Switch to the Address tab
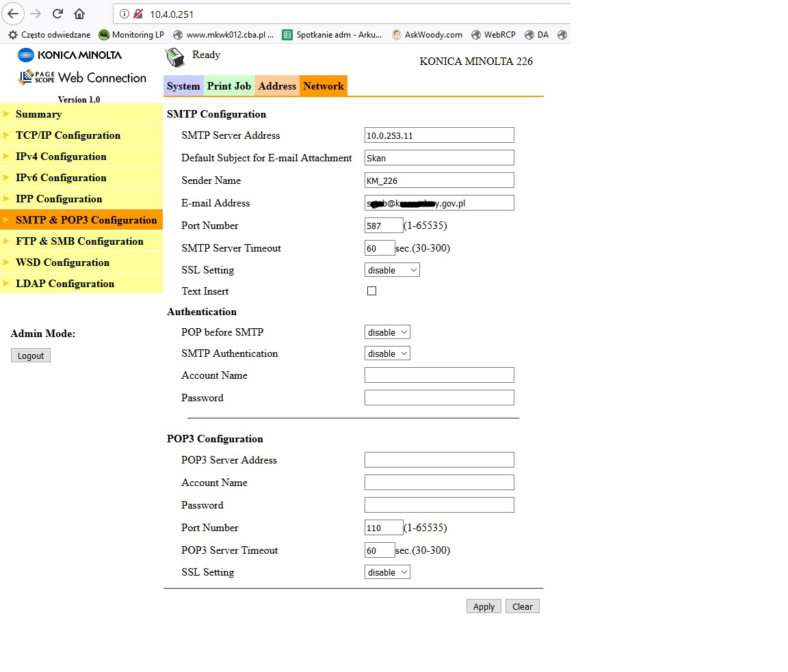 [277, 86]
